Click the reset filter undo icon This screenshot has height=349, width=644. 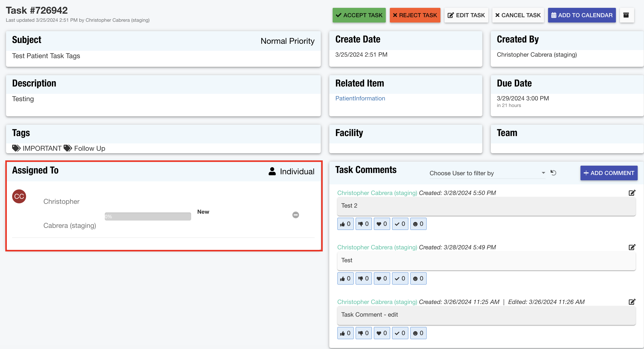pos(553,173)
